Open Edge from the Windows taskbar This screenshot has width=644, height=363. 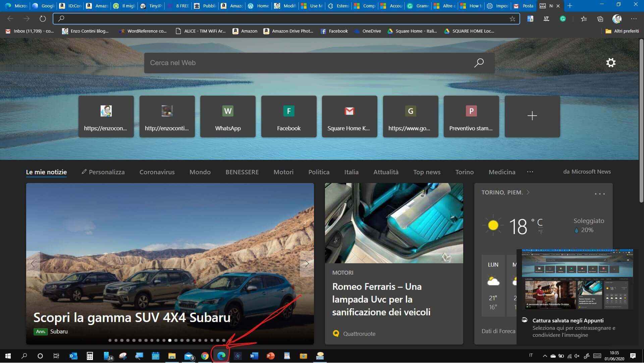(221, 356)
